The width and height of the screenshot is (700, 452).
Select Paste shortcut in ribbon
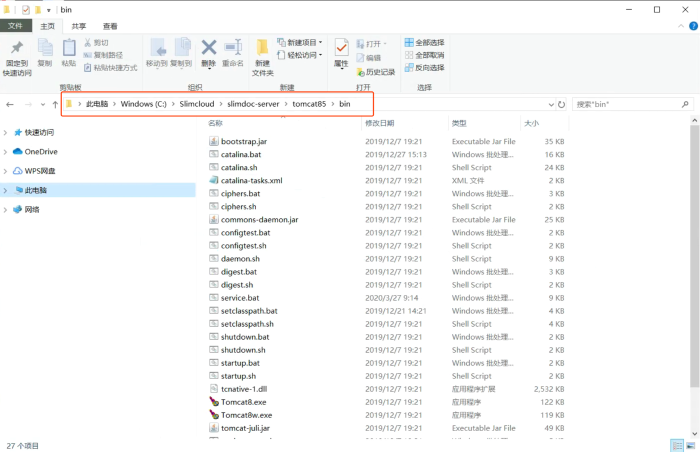point(110,67)
